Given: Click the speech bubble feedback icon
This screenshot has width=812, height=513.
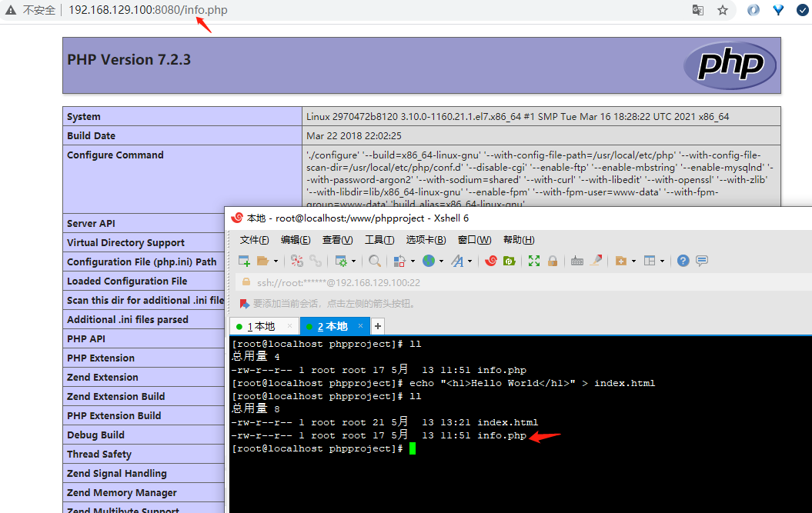Looking at the screenshot, I should [702, 261].
